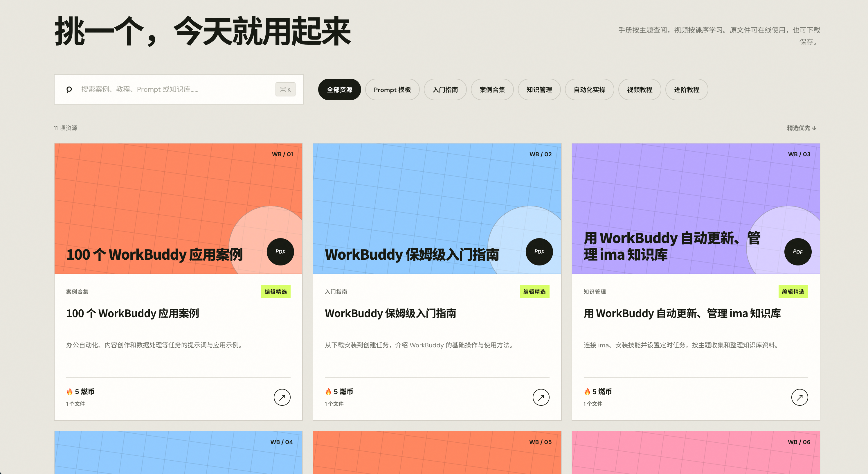Click PDF badge on WorkBuddy 保姆级入门指南 cover
This screenshot has height=474, width=868.
click(x=539, y=252)
